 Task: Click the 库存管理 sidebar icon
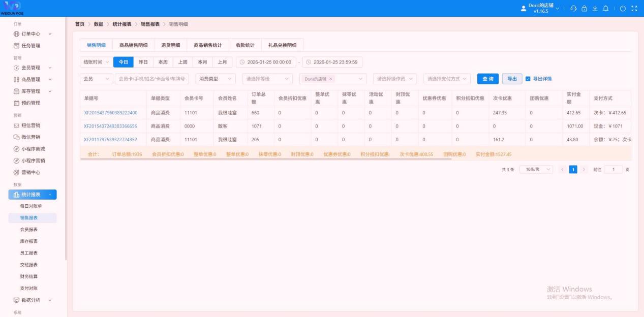(16, 91)
